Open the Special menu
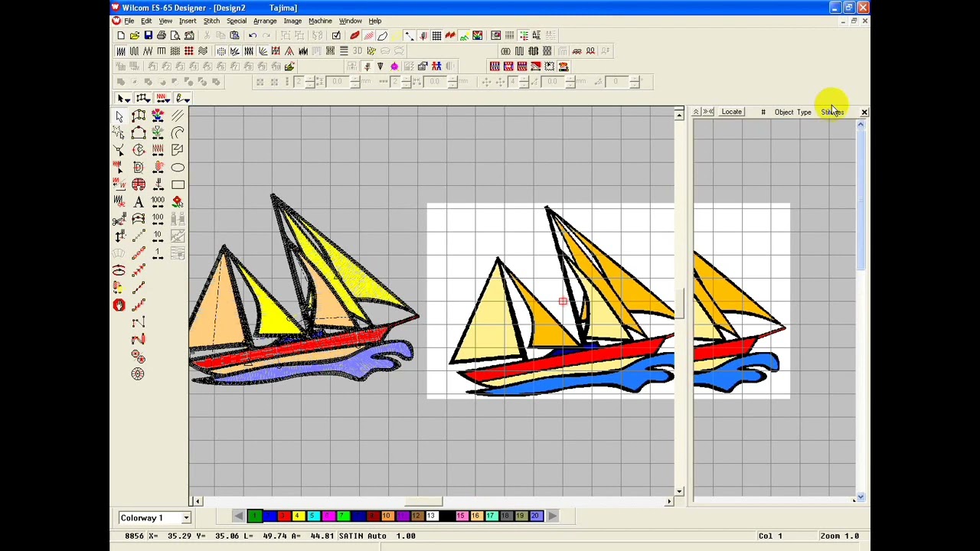 tap(237, 21)
